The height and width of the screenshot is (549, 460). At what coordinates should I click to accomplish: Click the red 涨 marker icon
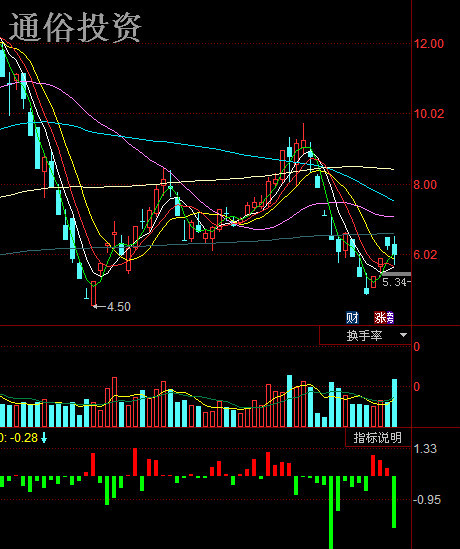(380, 318)
